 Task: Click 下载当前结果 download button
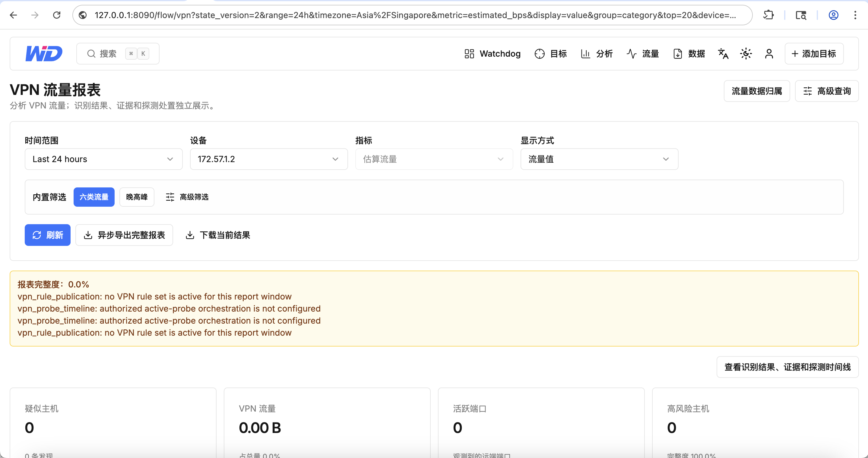218,235
